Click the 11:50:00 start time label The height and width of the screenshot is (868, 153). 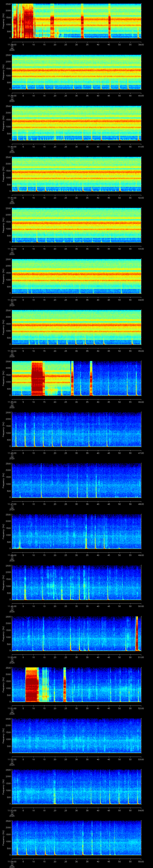coord(12,657)
